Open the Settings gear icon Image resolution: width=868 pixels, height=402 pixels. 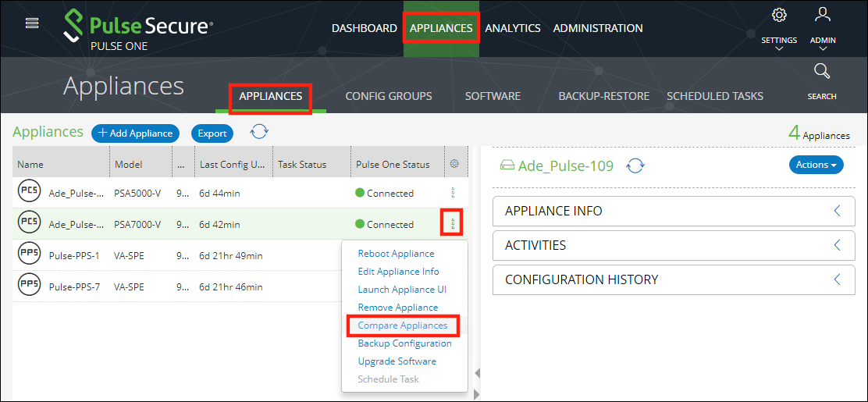coord(779,15)
